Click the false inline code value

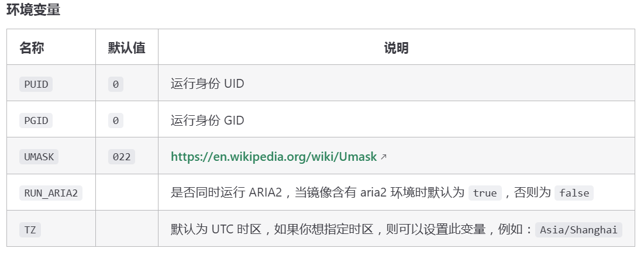point(574,193)
